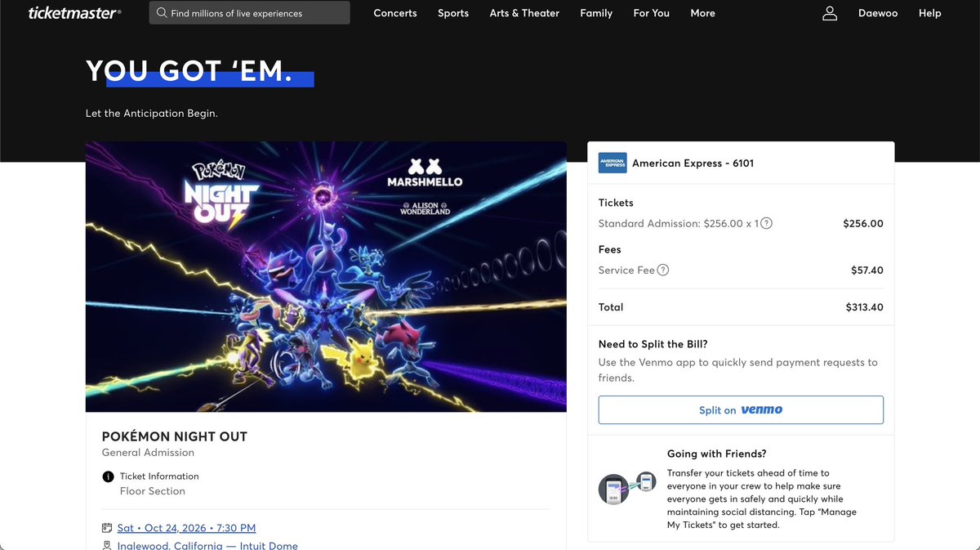Click the Going with Friends? heading
The image size is (980, 550).
(717, 454)
